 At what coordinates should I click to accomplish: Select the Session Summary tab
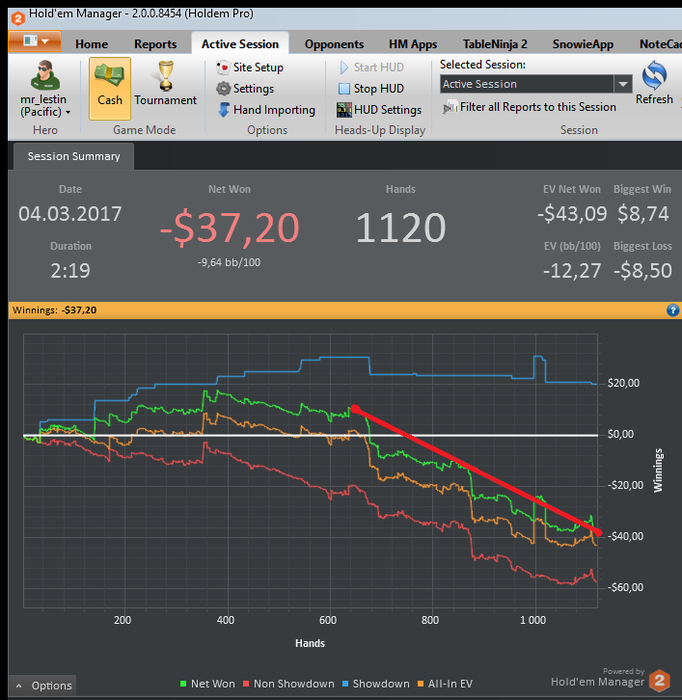pos(74,156)
